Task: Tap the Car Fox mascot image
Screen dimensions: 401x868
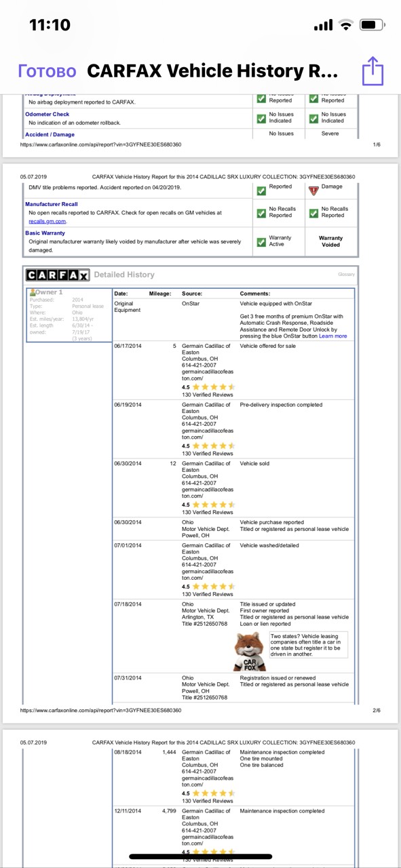Action: [250, 652]
